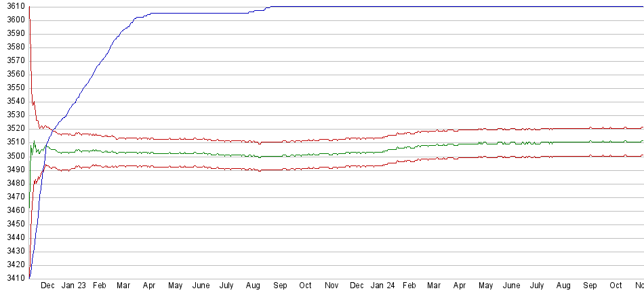Click the 3410 y-axis value label

coord(14,279)
